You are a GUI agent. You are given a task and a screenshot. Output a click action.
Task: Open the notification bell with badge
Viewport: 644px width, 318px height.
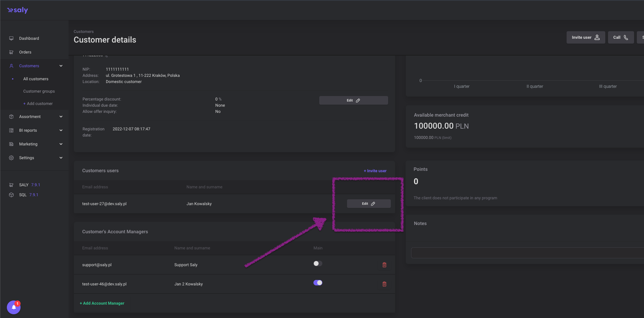coord(14,307)
